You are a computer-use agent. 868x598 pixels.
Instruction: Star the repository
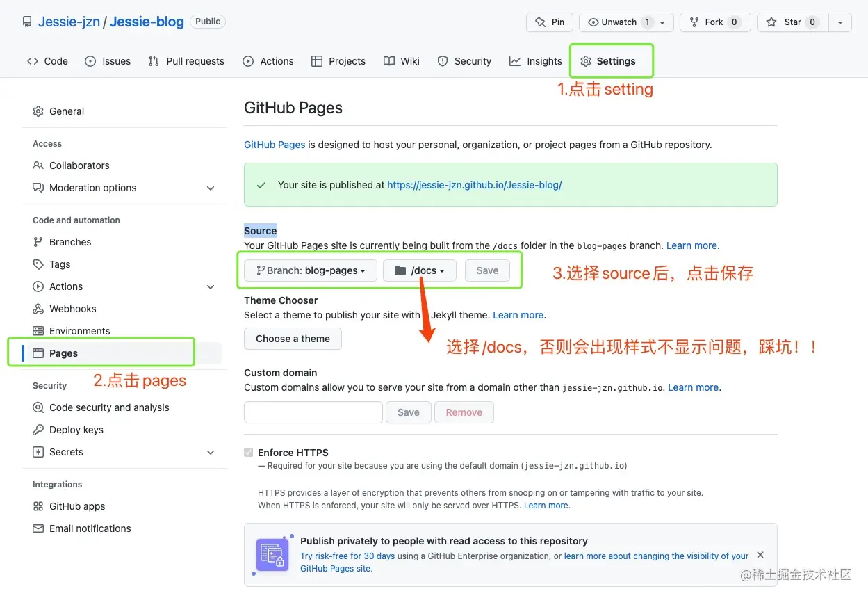[793, 22]
